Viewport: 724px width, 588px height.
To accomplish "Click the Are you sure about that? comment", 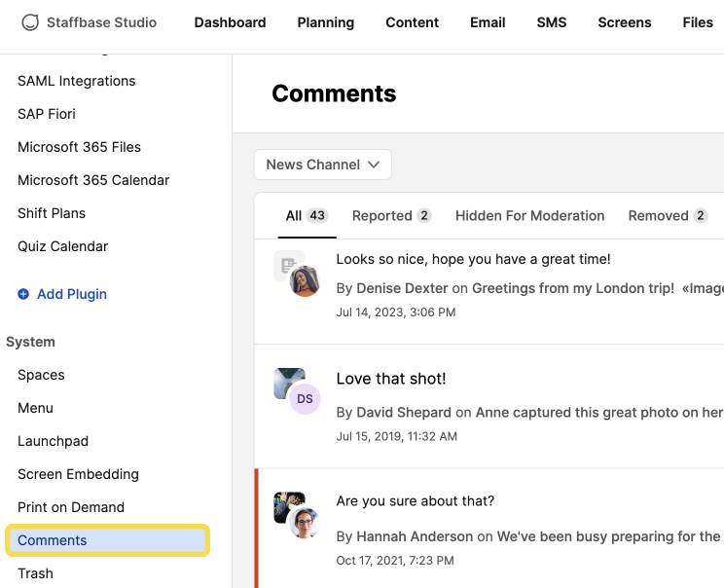I will click(416, 501).
